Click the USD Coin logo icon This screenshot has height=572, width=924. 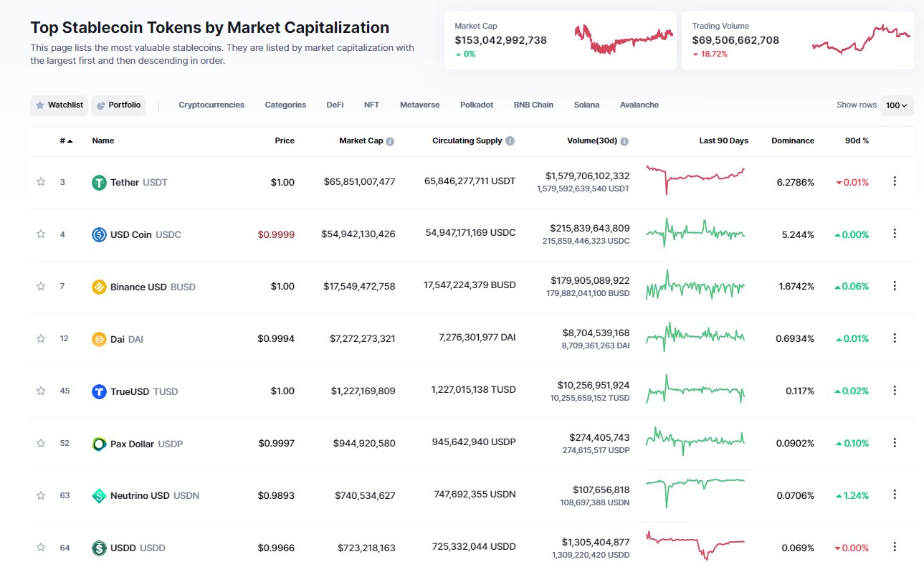coord(99,234)
